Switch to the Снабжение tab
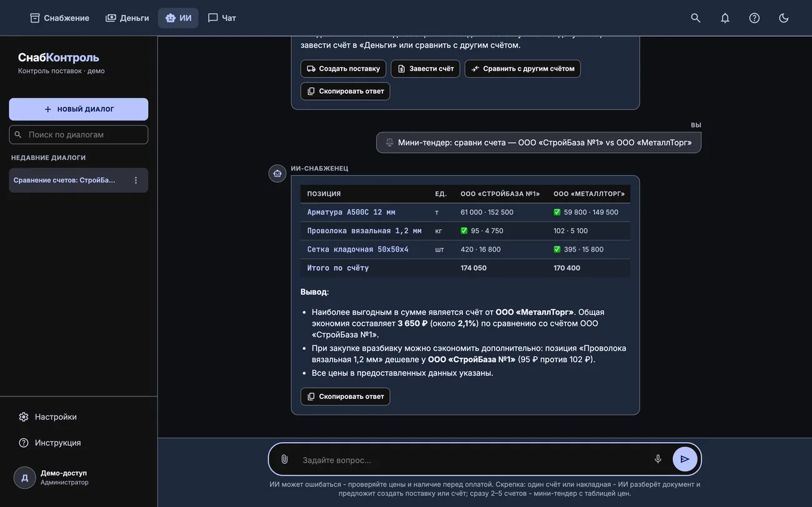The height and width of the screenshot is (507, 812). [60, 18]
